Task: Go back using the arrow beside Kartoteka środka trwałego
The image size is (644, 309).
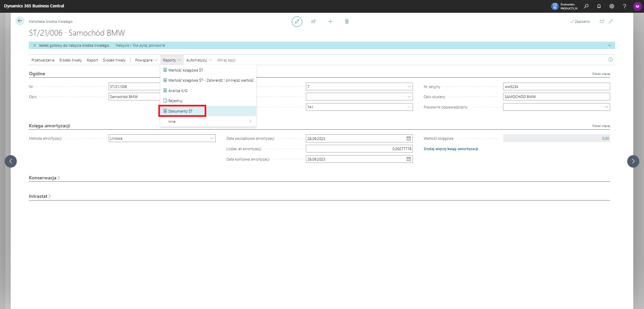Action: pos(20,21)
